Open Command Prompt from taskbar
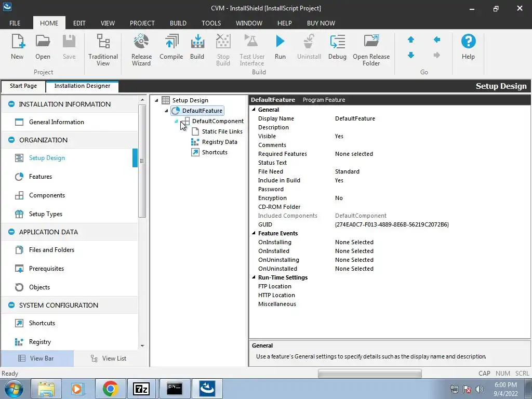The height and width of the screenshot is (399, 532). point(175,389)
